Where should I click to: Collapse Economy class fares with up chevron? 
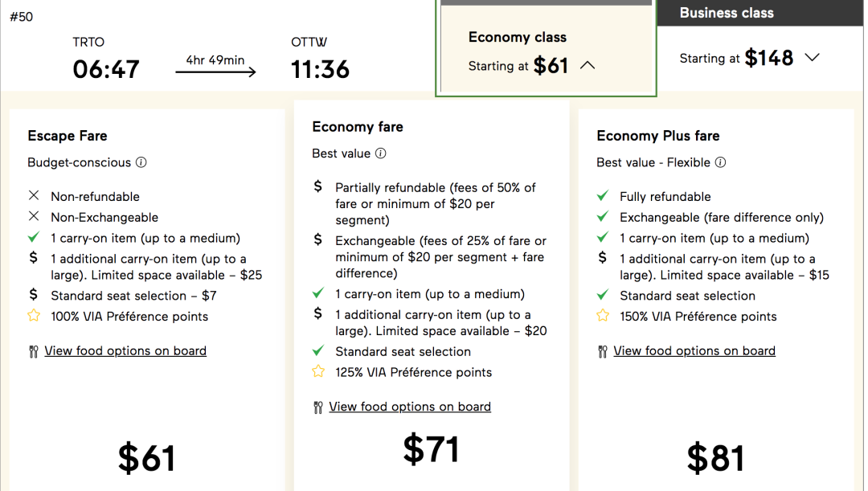pos(588,65)
